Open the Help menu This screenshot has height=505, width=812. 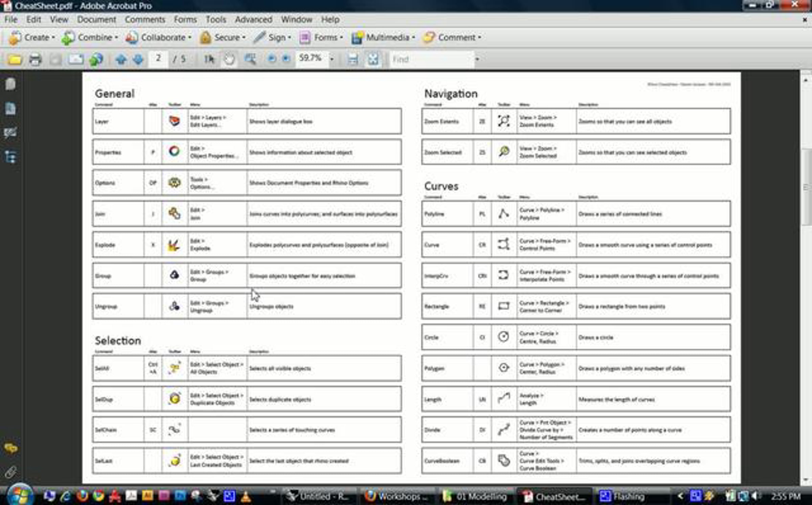point(330,20)
